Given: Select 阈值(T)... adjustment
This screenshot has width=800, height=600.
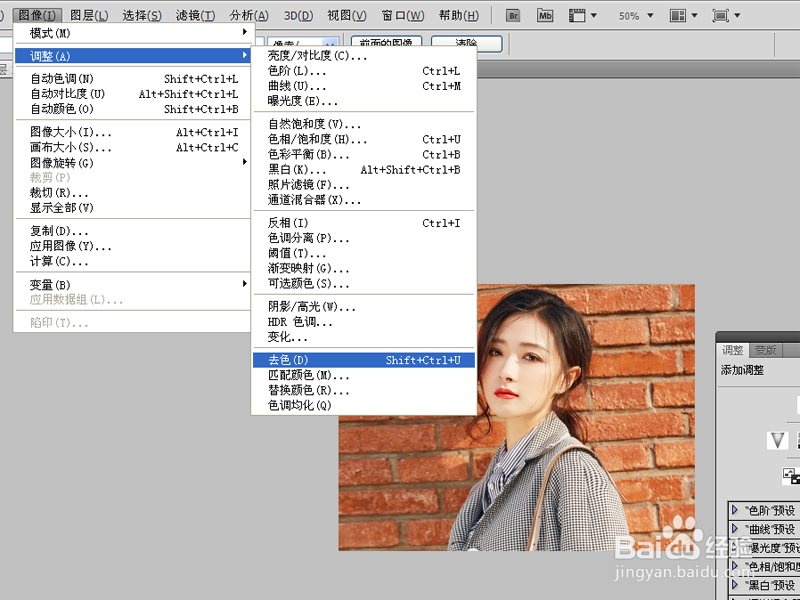Looking at the screenshot, I should pyautogui.click(x=364, y=253).
